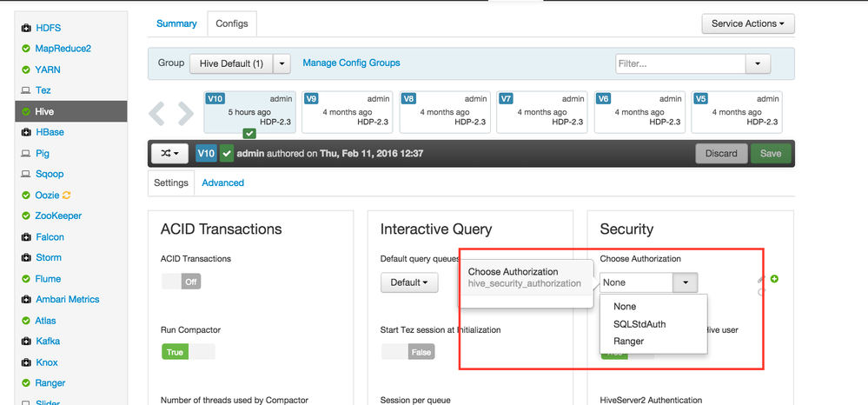Toggle the ACID Transactions Off switch
Viewport: 868px width, 405px height.
point(181,282)
